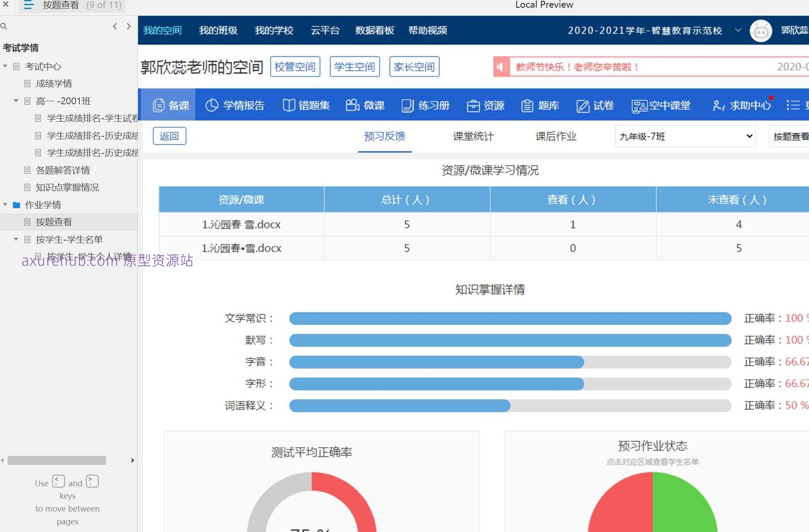Select the 备课 toolbar icon
The width and height of the screenshot is (809, 532).
pos(171,105)
